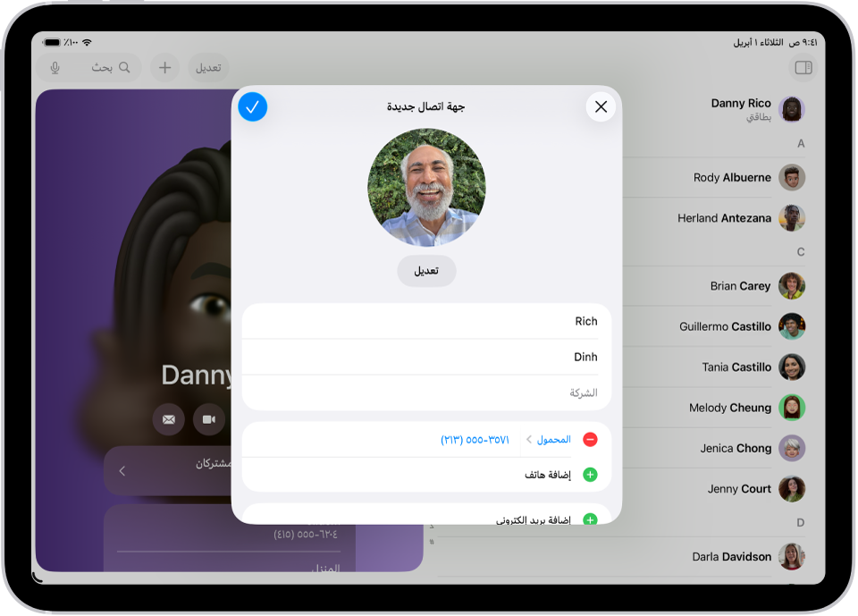
Task: Edit the first name field Rich
Action: [x=426, y=322]
